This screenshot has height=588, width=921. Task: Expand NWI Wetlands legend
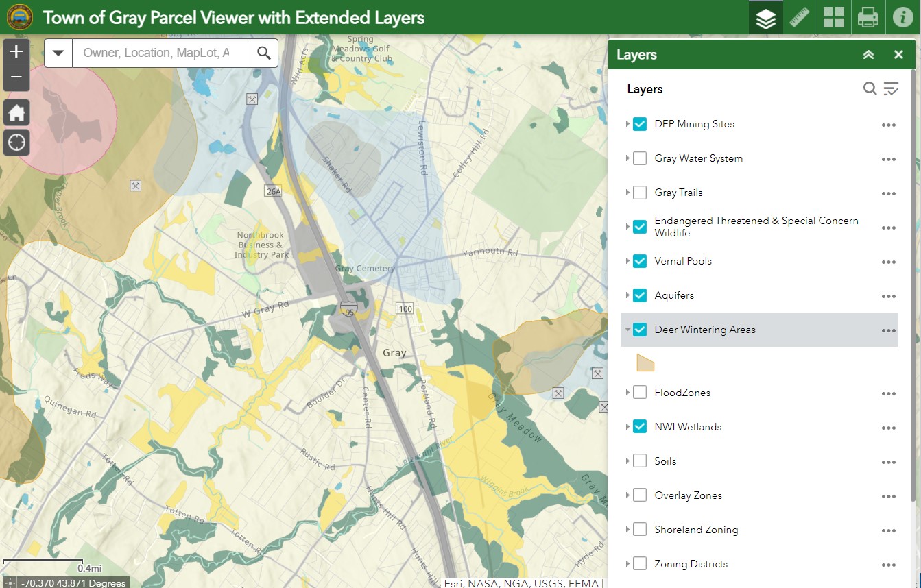pos(627,427)
